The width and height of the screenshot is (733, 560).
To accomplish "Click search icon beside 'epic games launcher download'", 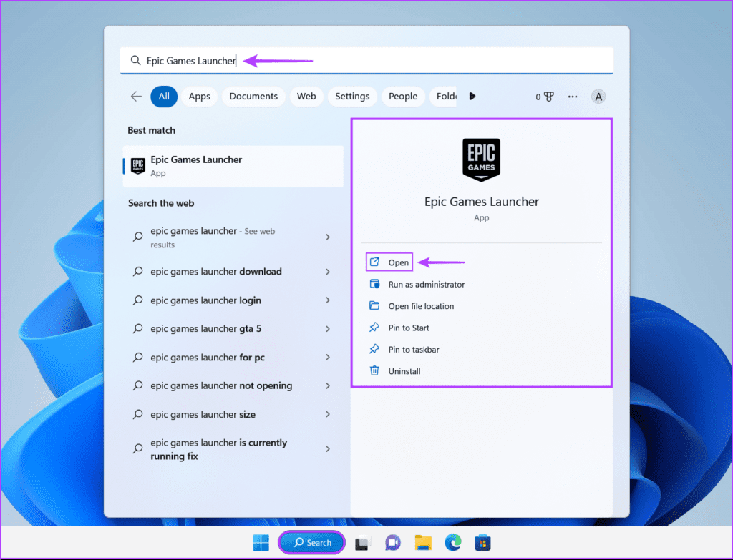I will coord(138,271).
